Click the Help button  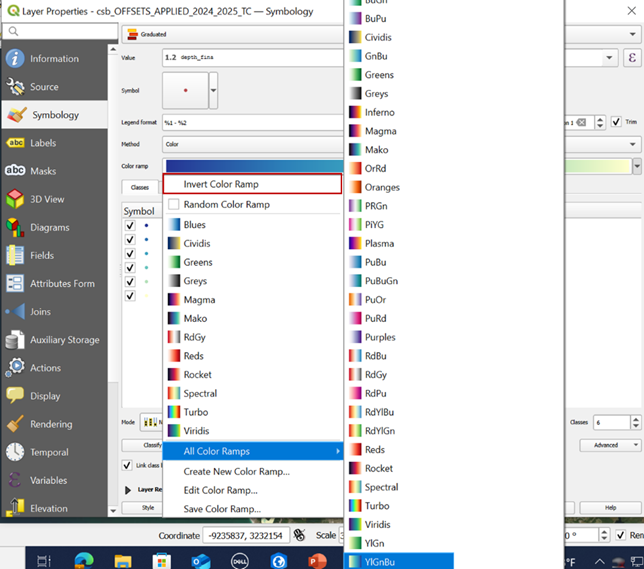pyautogui.click(x=610, y=508)
